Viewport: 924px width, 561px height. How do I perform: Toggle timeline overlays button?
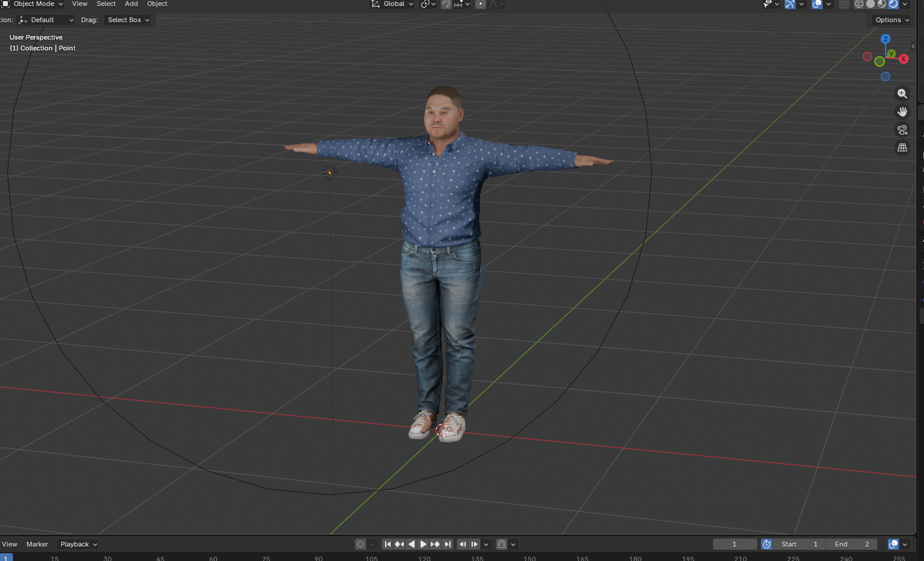pyautogui.click(x=893, y=544)
